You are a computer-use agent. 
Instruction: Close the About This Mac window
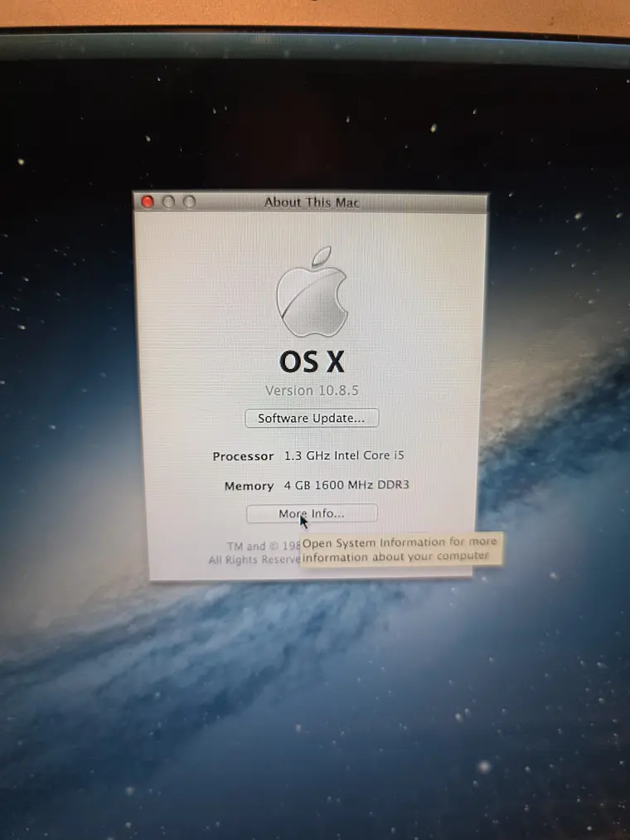pos(148,202)
